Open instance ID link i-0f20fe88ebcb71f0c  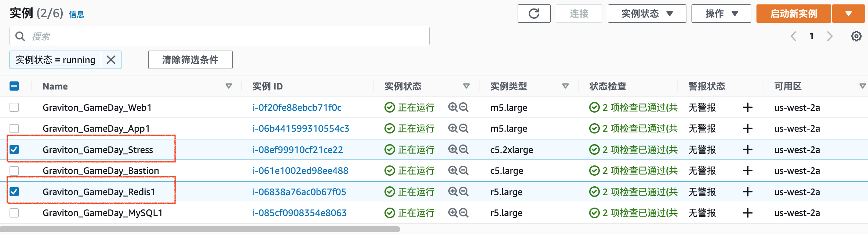coord(297,107)
